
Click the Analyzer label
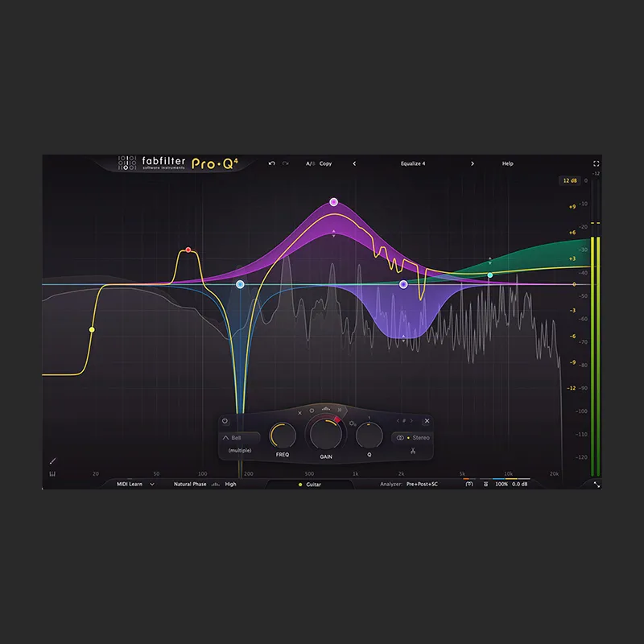[x=391, y=485]
